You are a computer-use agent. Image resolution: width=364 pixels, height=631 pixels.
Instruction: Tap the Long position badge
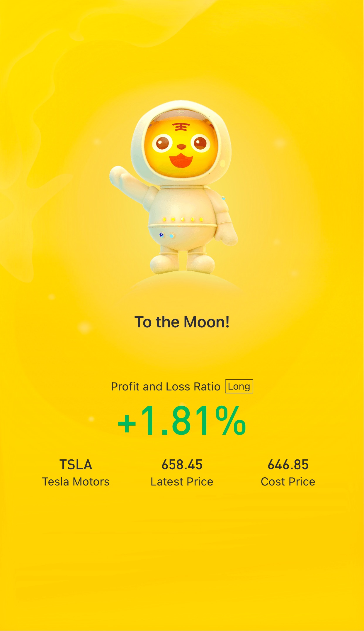pos(239,386)
